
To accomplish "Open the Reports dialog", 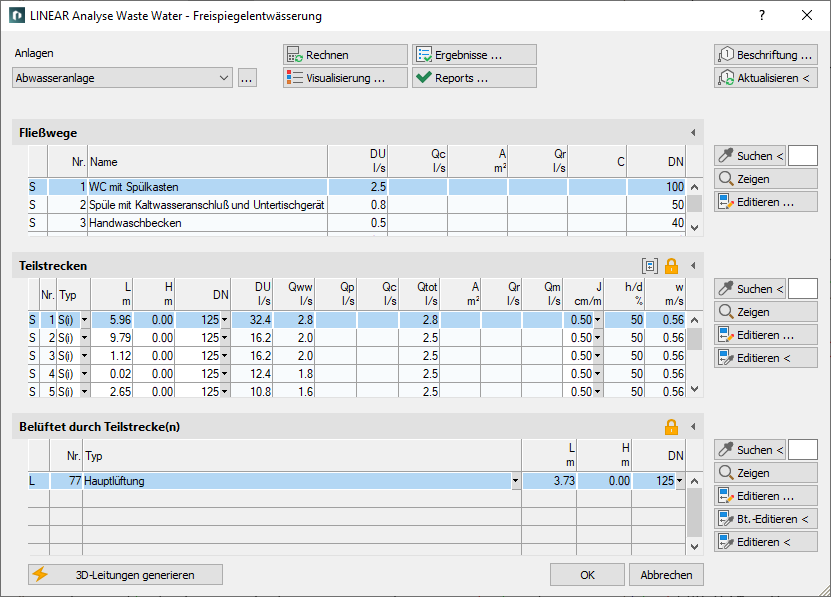I will coord(474,77).
